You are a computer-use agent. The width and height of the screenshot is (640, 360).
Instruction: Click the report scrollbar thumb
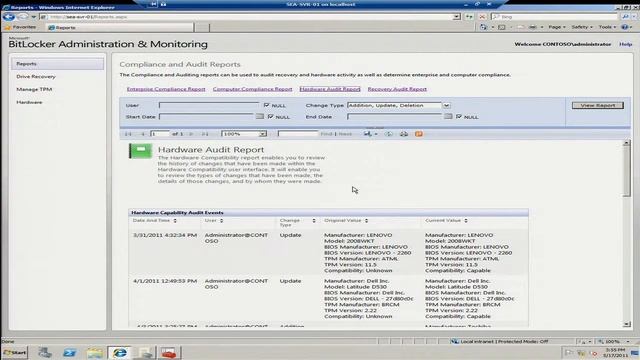(x=627, y=171)
